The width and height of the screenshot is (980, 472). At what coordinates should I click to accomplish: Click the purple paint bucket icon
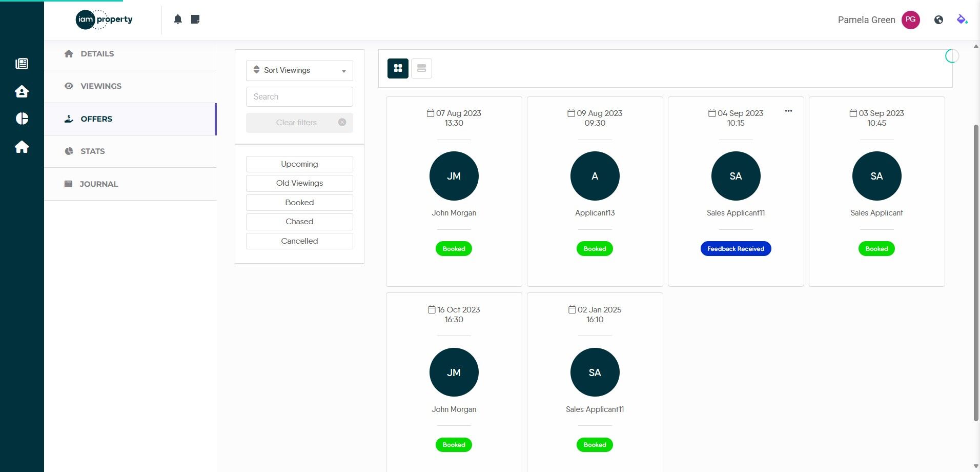coord(962,19)
